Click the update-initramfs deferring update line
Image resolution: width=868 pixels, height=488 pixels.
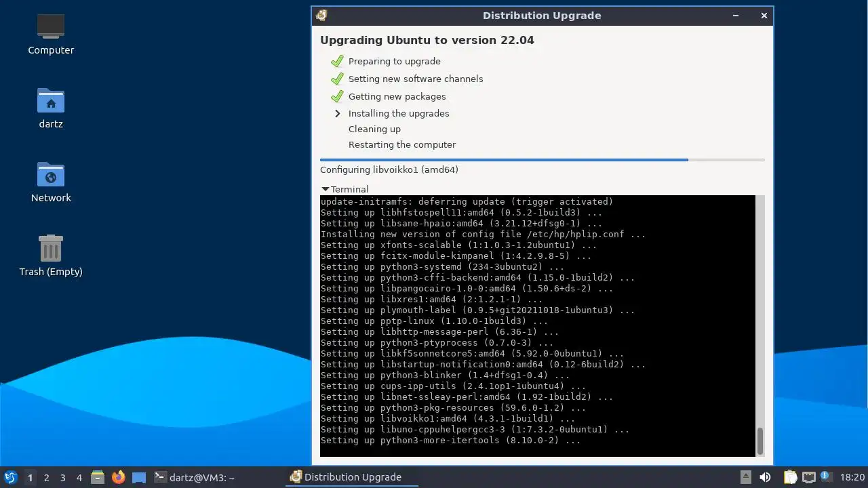point(467,202)
